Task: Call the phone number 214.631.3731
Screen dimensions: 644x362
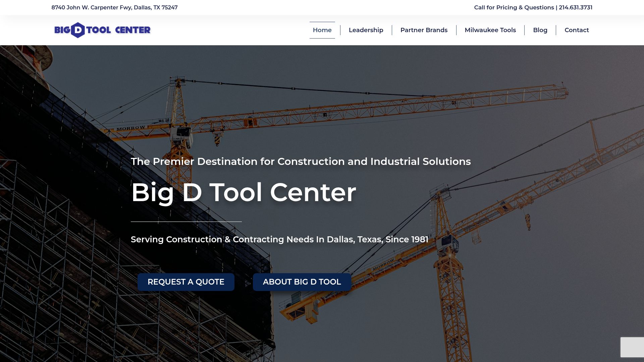Action: coord(575,7)
